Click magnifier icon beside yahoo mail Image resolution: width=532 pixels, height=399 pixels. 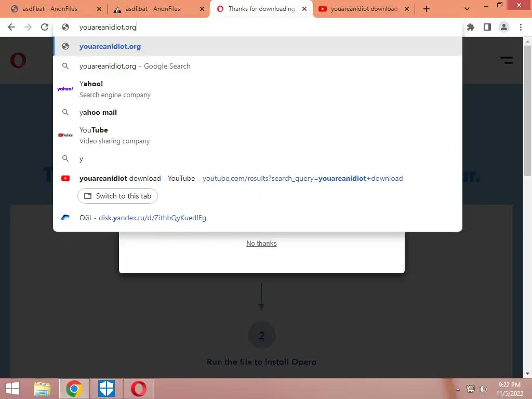click(65, 112)
